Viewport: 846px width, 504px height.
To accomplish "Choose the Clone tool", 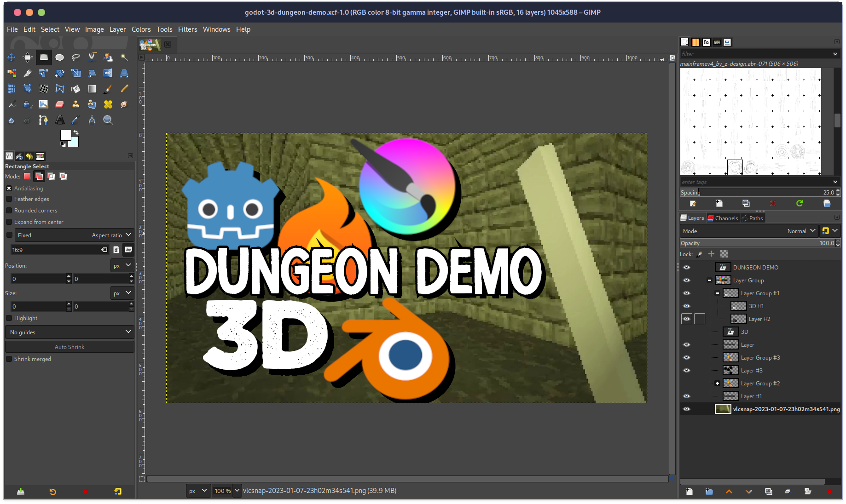I will pyautogui.click(x=75, y=104).
